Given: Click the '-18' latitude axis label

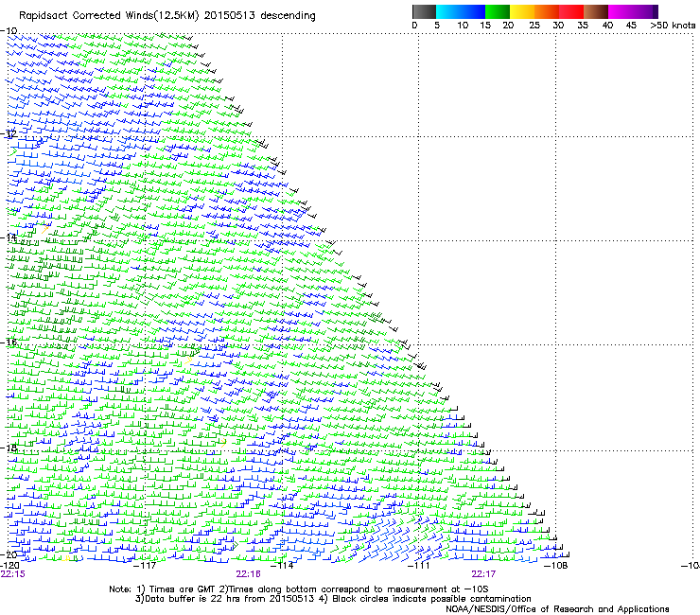Looking at the screenshot, I should click(x=9, y=448).
